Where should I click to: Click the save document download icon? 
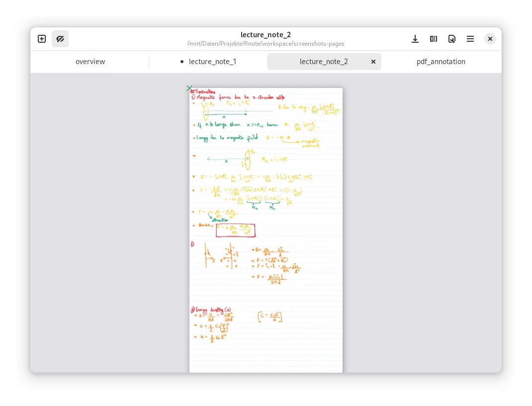tap(415, 39)
